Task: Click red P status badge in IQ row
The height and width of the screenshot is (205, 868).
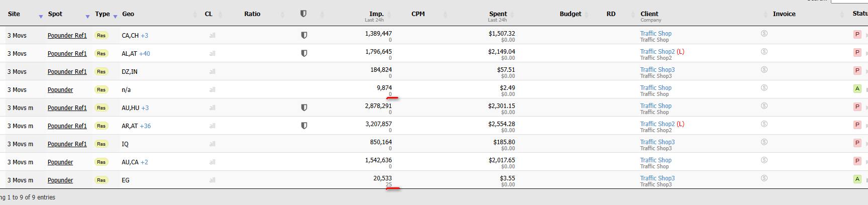Action: [857, 143]
